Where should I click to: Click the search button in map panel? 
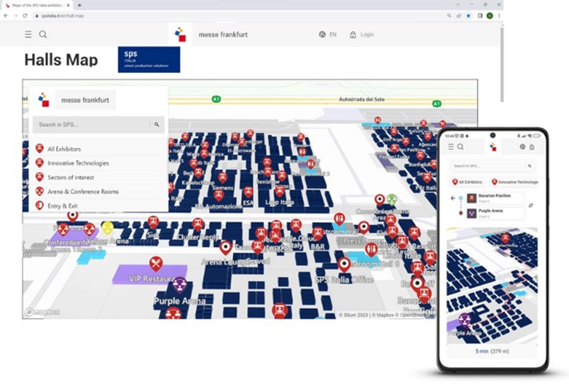tap(157, 125)
